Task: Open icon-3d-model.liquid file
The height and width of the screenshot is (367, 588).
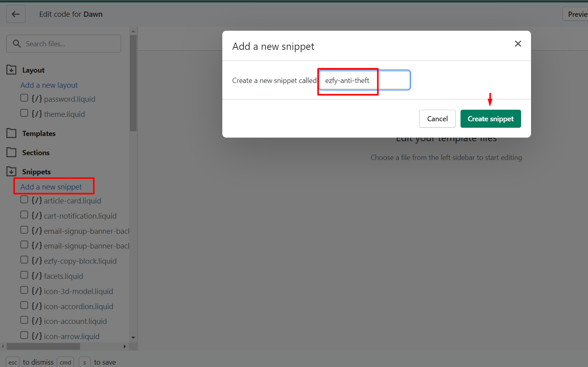Action: click(78, 291)
